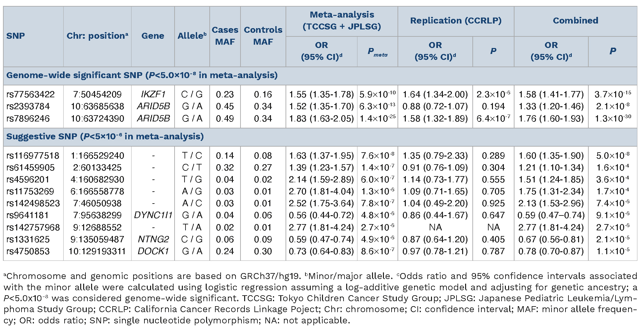This screenshot has height=329, width=644.
Task: Click the Cases MAF column header
Action: point(225,36)
